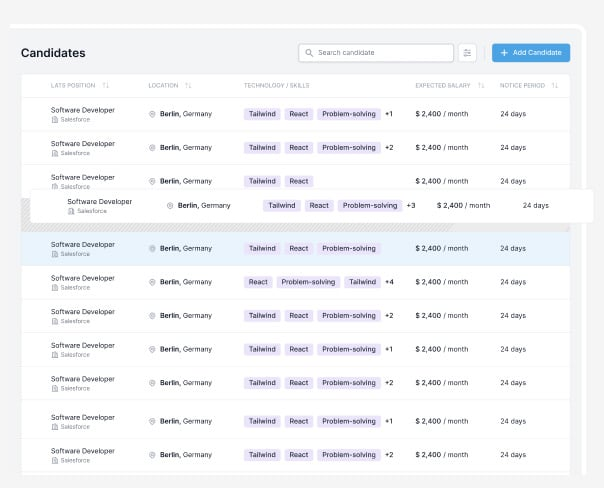Click the Technology / Skills column header
Viewport: 604px width, 488px height.
pyautogui.click(x=277, y=86)
